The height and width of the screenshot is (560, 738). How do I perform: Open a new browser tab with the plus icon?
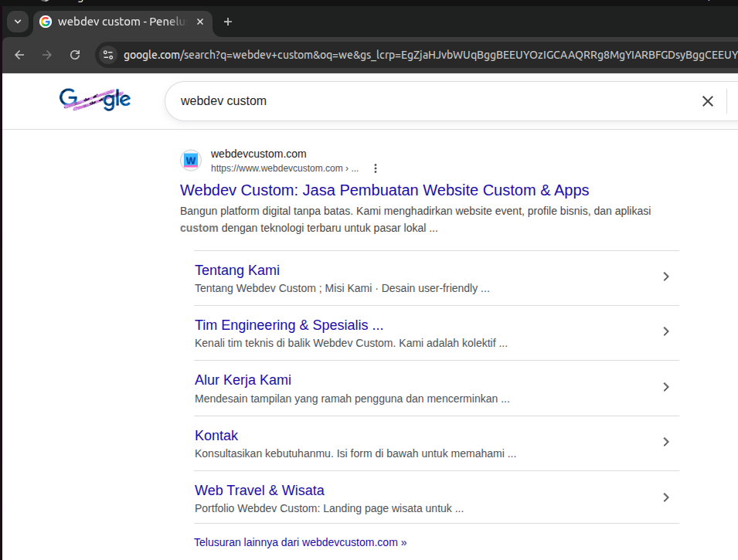click(227, 22)
